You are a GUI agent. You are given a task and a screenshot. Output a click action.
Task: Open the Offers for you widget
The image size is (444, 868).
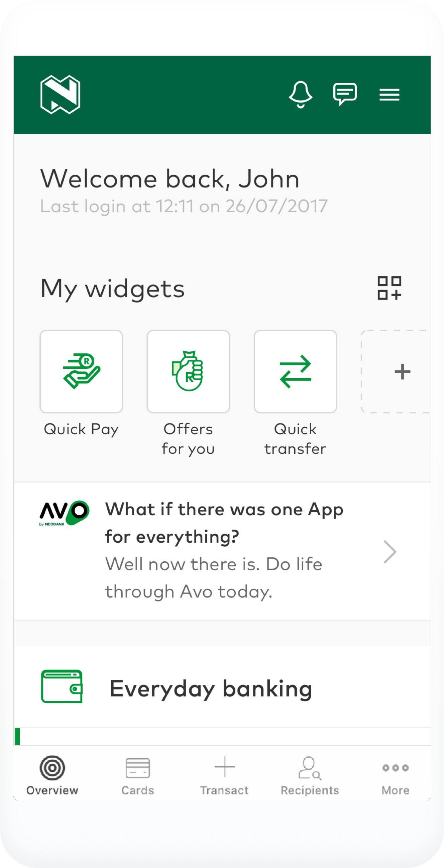click(188, 372)
